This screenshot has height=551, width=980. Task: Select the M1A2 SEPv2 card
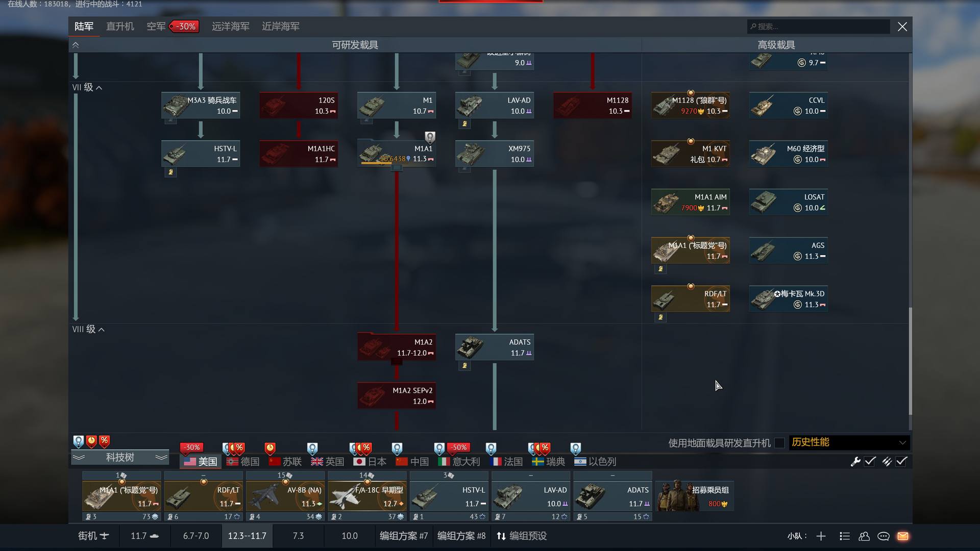click(x=397, y=395)
